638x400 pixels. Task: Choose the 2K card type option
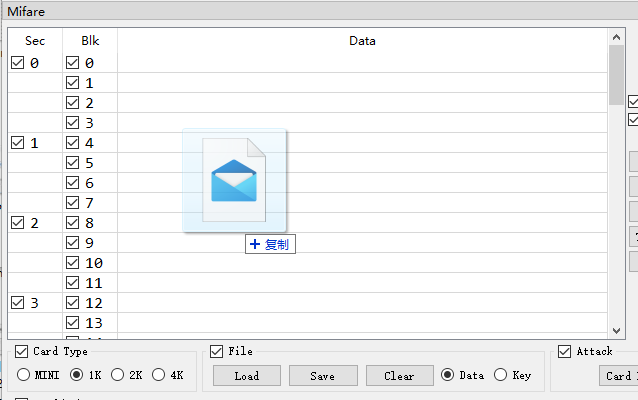click(117, 375)
